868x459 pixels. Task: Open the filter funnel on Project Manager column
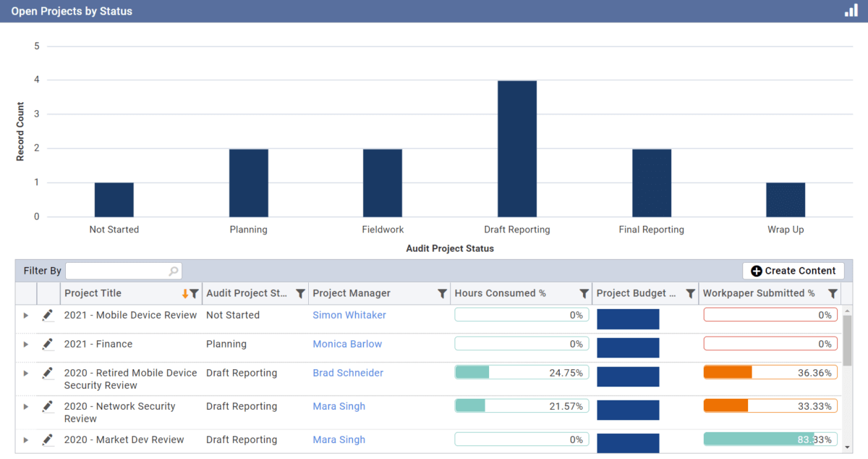pos(443,293)
